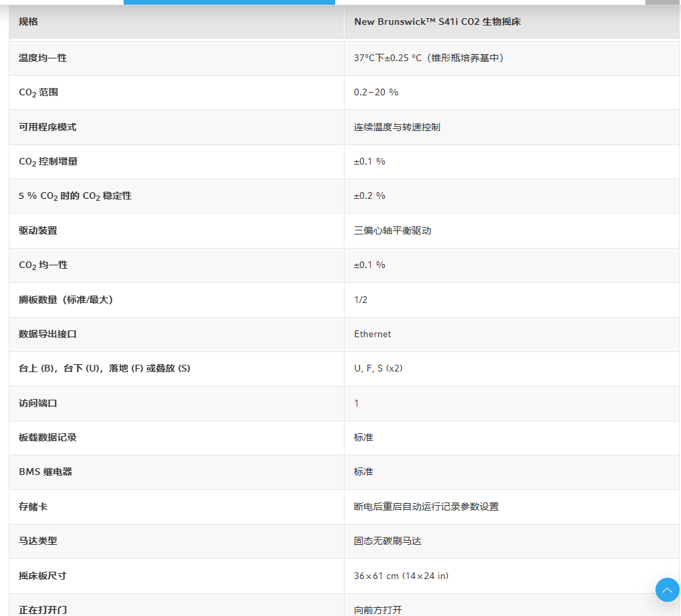Select '标准' value in BMS 继电器 row
The width and height of the screenshot is (681, 616).
(363, 472)
